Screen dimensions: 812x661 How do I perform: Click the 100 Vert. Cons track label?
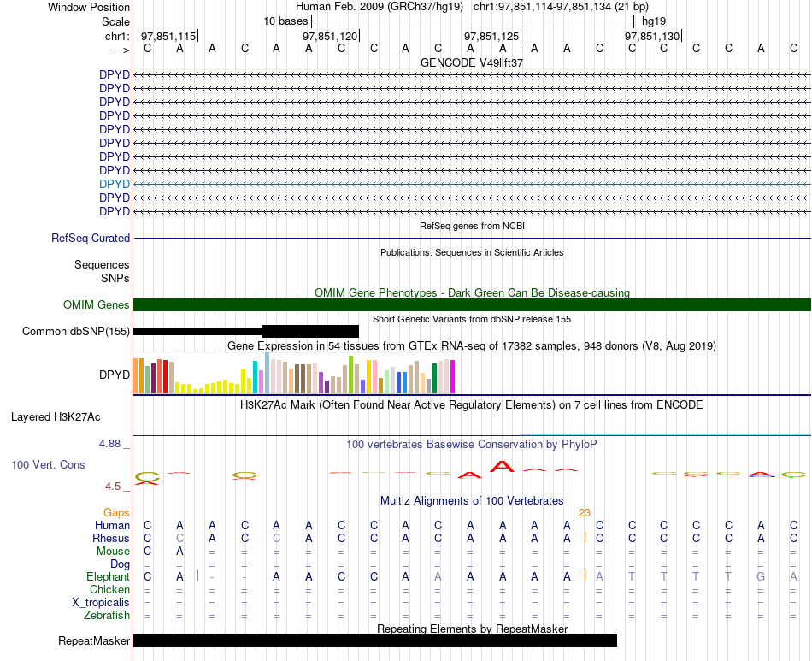[48, 464]
